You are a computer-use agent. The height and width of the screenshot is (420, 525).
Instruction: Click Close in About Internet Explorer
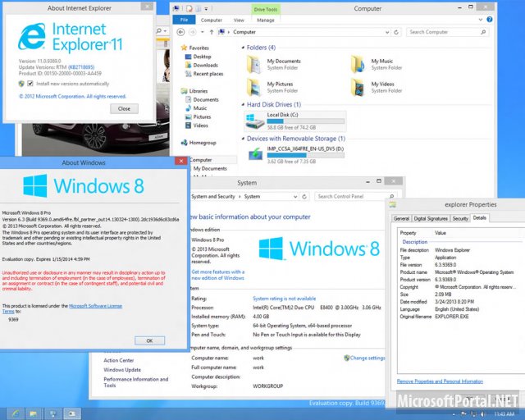pos(124,108)
